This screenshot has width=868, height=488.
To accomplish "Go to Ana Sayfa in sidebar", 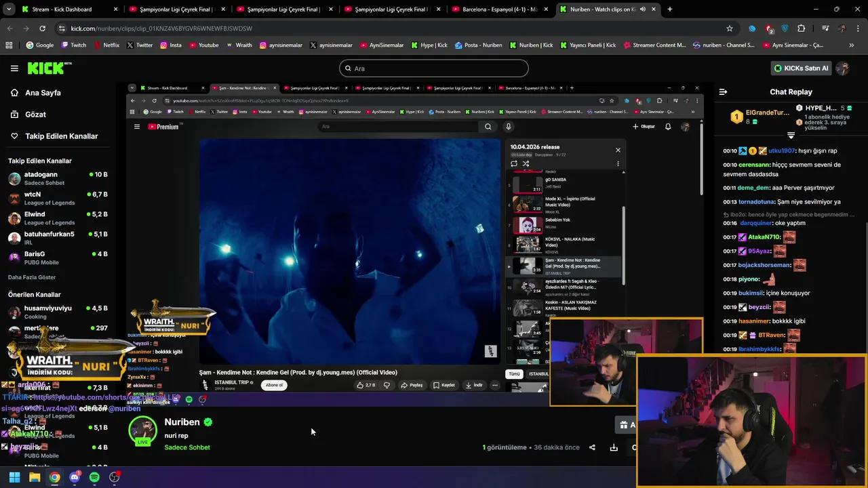I will click(x=43, y=93).
